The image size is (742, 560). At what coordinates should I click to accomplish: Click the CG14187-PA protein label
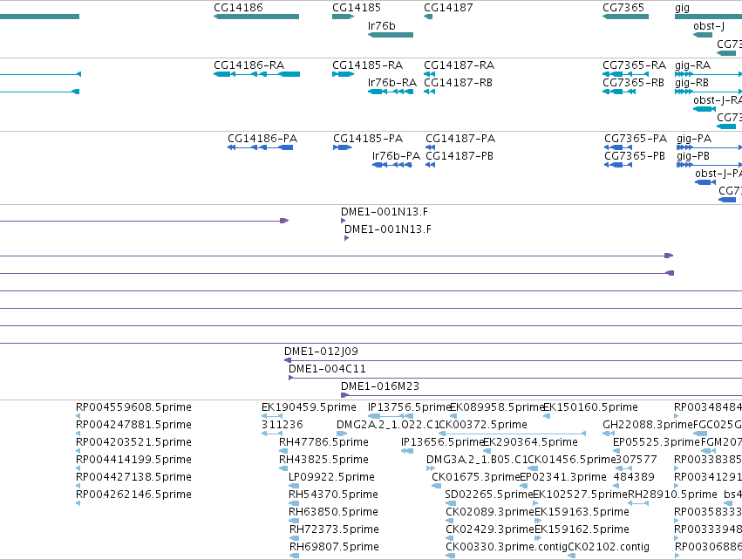460,139
